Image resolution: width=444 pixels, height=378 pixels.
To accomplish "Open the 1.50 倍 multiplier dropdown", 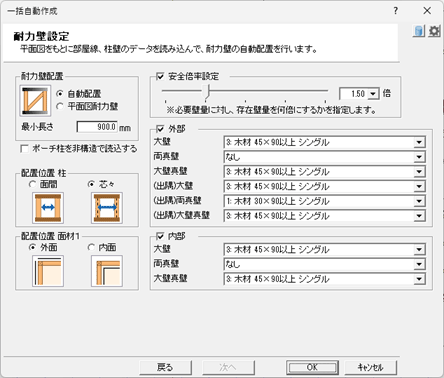I will point(373,94).
